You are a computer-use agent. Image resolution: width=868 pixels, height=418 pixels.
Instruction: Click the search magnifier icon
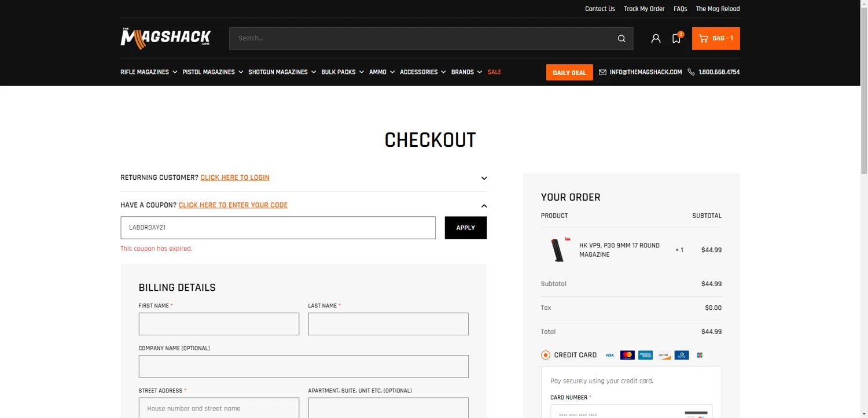[621, 39]
